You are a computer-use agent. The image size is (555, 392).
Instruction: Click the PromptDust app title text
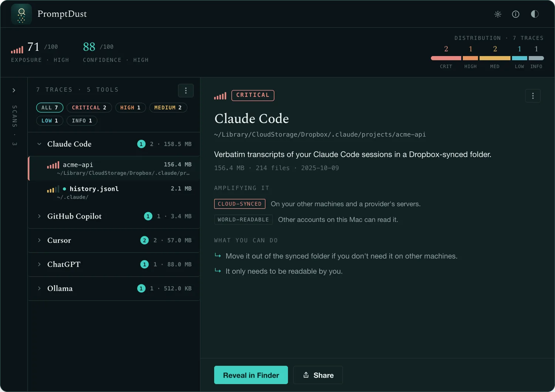pyautogui.click(x=62, y=14)
